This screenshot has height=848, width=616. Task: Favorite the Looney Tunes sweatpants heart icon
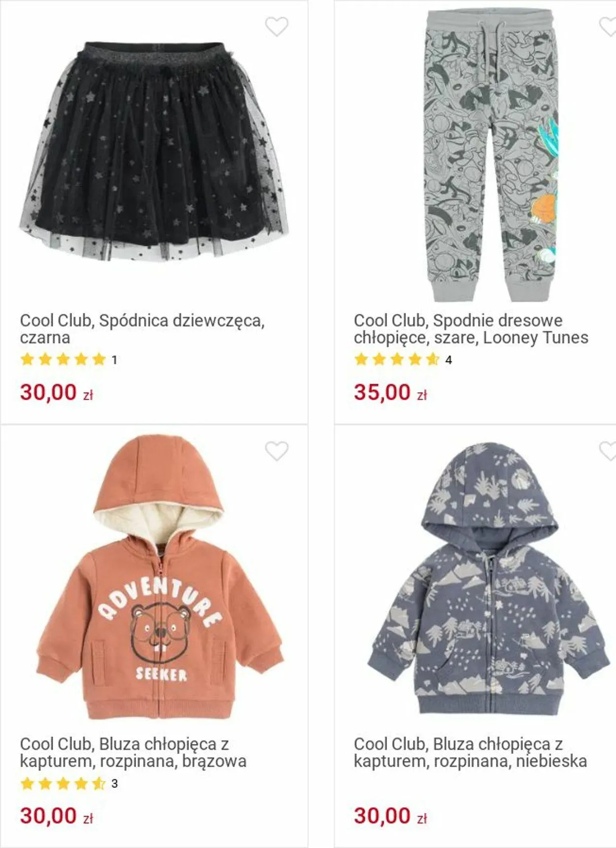(608, 27)
